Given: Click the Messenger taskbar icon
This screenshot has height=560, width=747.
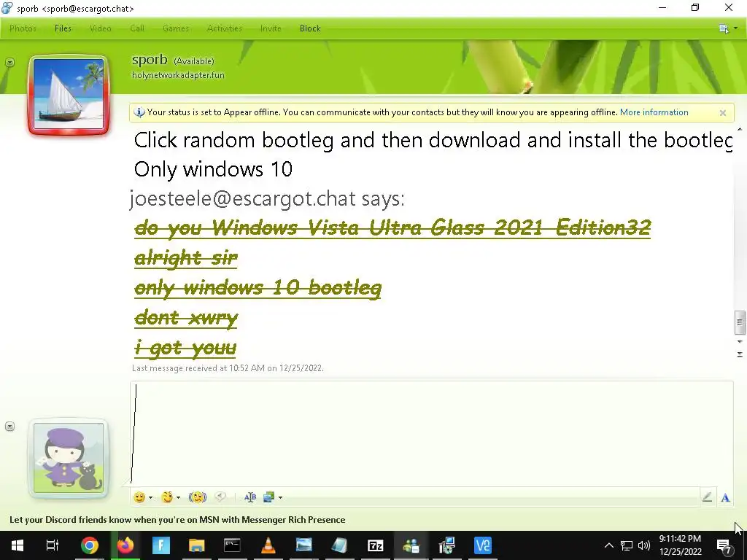Looking at the screenshot, I should [411, 545].
